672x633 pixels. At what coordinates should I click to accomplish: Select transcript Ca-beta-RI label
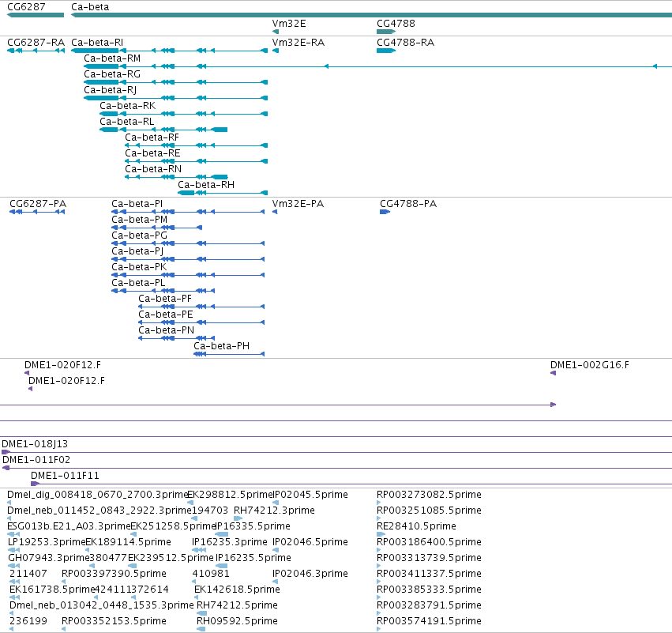[97, 42]
